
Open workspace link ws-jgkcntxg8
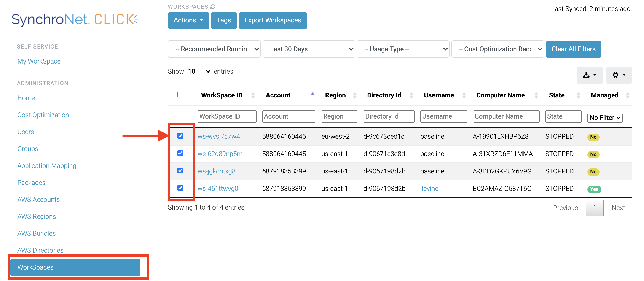tap(217, 171)
